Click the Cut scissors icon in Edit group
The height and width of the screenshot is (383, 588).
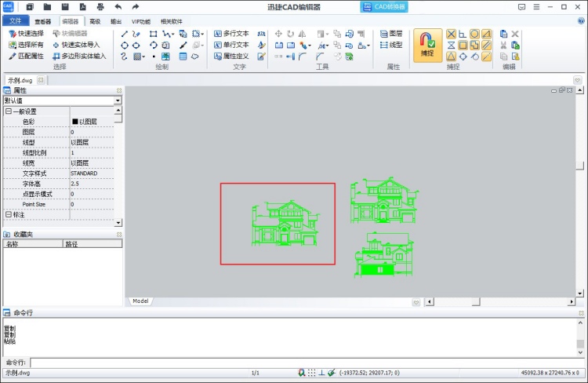coord(503,46)
